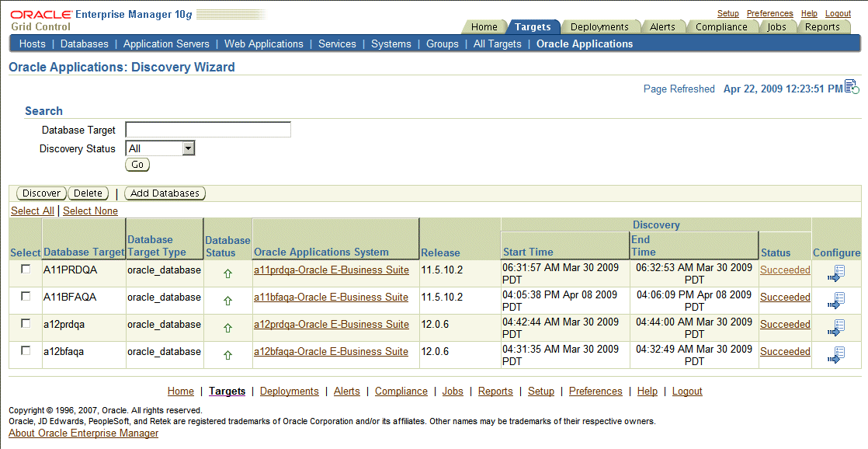Click footer Deployments link
The image size is (868, 449).
tap(289, 391)
